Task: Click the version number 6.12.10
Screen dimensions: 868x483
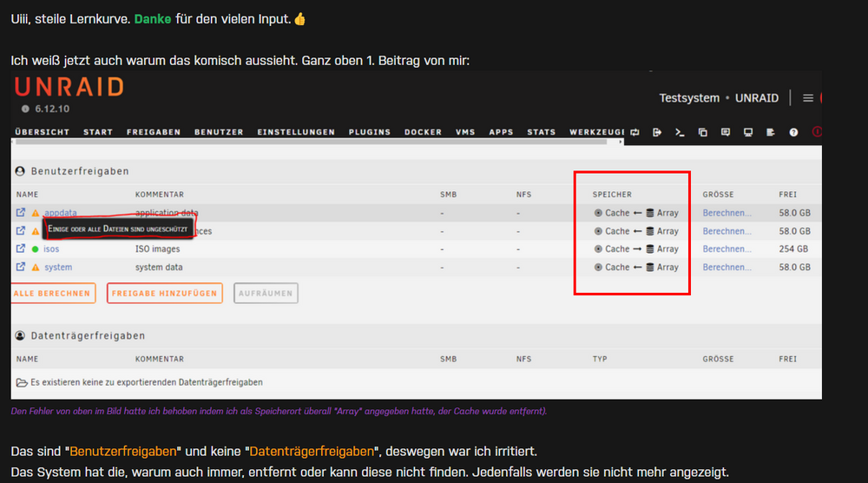Action: click(52, 109)
